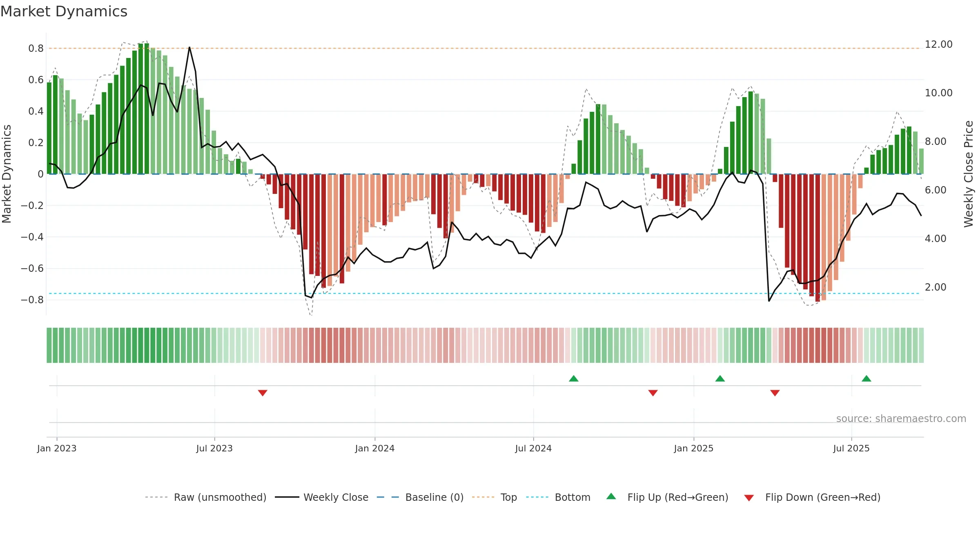Click the flip-up marker after Jan 2025
Image resolution: width=980 pixels, height=551 pixels.
point(720,378)
